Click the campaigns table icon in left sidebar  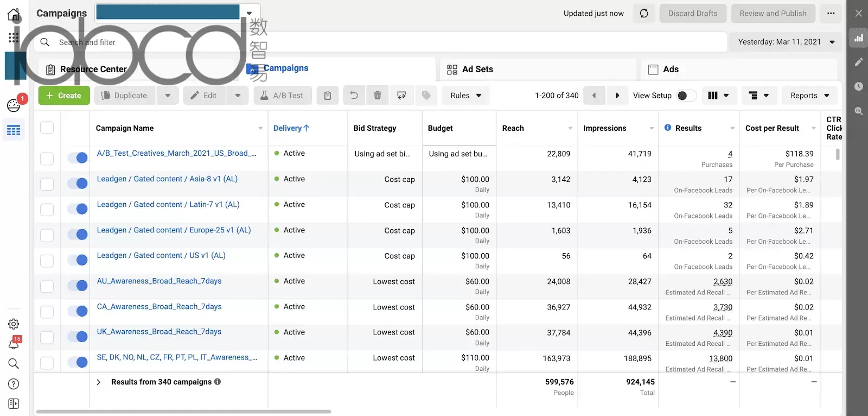click(14, 130)
